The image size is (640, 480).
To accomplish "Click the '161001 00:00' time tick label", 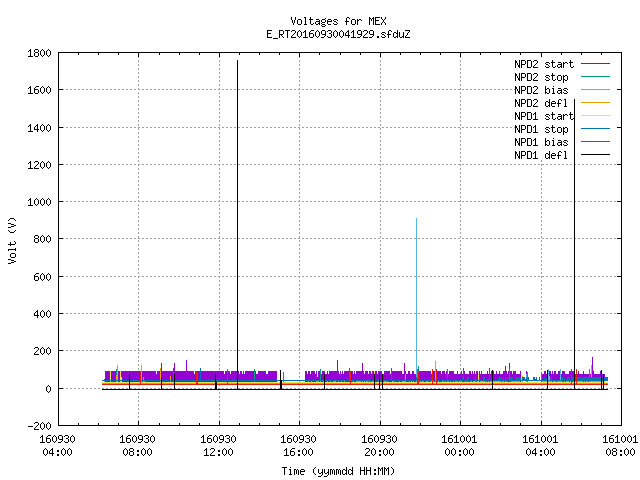I will point(460,445).
